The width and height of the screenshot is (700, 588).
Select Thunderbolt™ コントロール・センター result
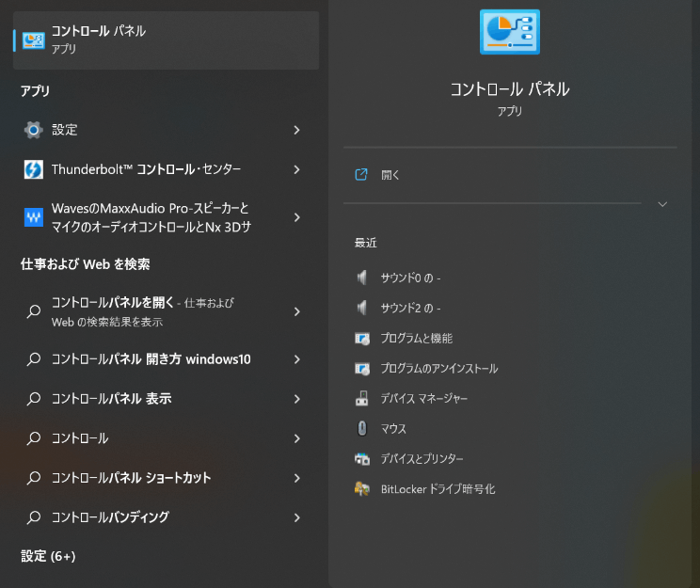click(167, 169)
